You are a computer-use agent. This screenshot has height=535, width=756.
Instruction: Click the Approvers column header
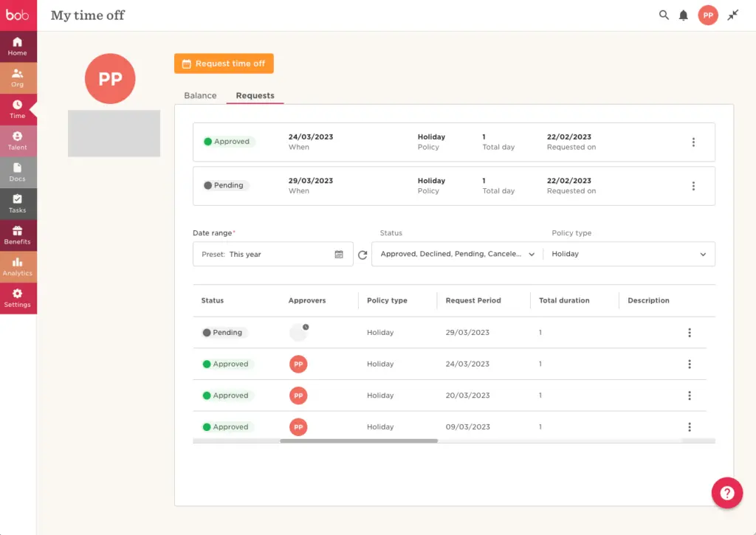click(307, 300)
